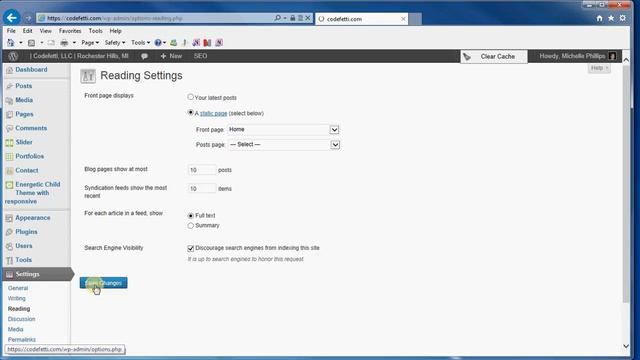
Task: Click the security lock icon in address bar
Action: pyautogui.click(x=293, y=18)
